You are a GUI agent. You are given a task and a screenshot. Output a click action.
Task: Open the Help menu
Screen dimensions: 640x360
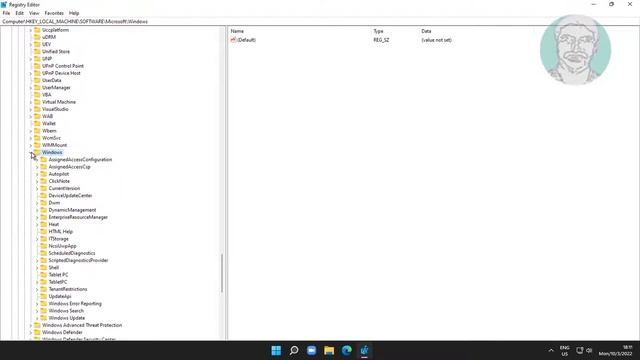tap(74, 13)
